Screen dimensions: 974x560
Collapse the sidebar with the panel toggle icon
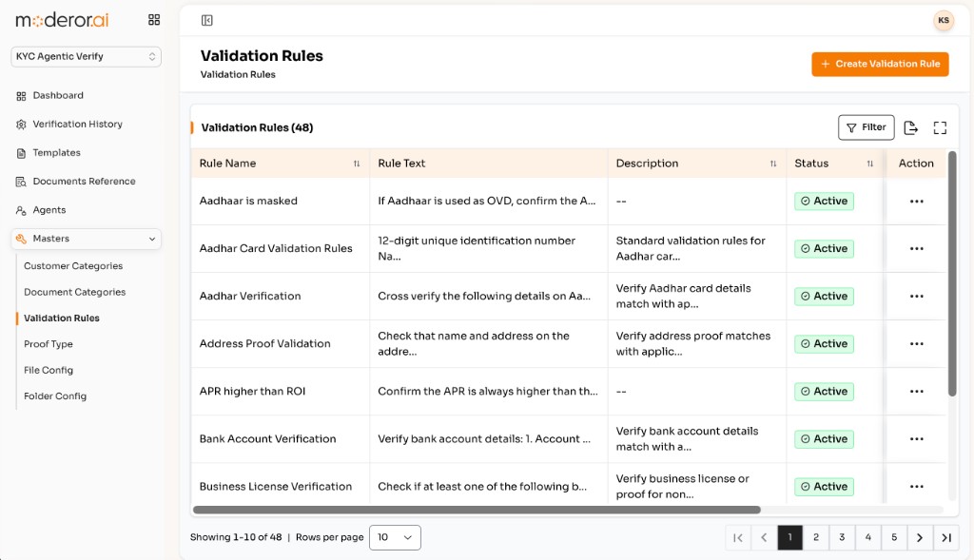coord(206,21)
